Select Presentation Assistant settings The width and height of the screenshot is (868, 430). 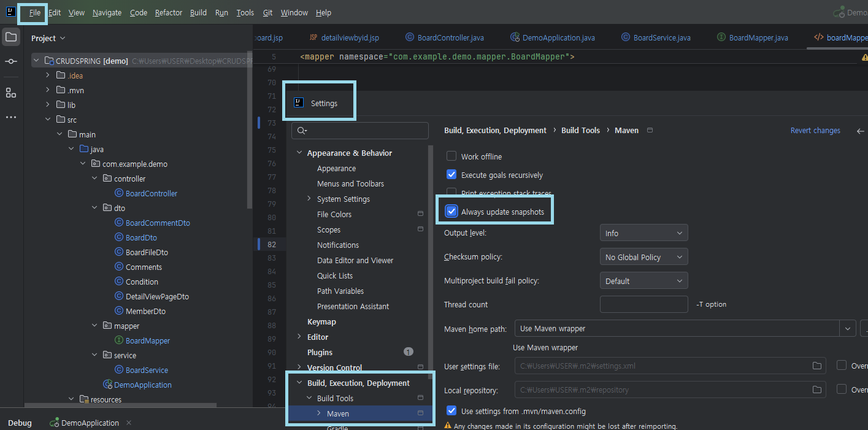[x=353, y=306]
